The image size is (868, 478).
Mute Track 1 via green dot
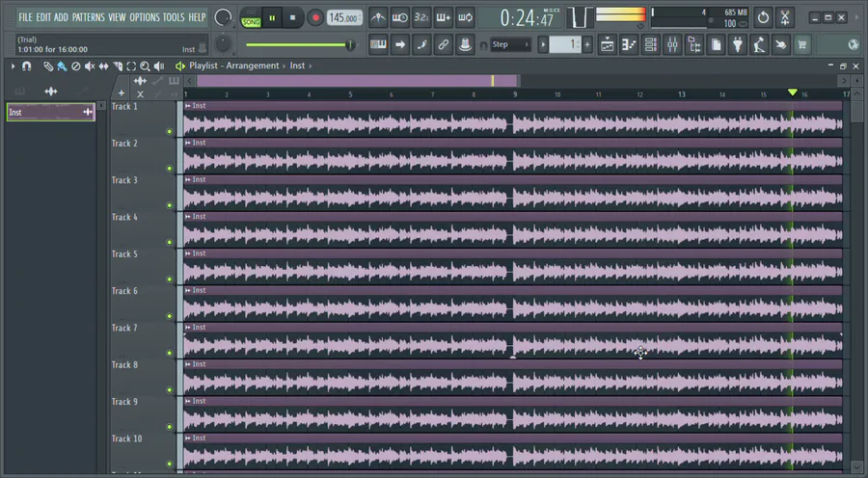pyautogui.click(x=170, y=132)
